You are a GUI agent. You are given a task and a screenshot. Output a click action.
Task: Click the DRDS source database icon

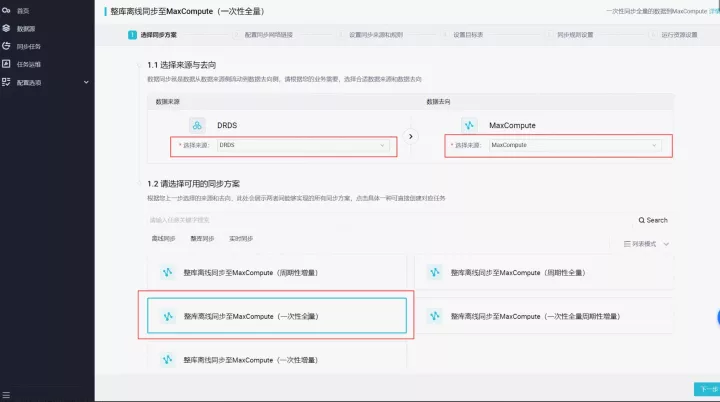[197, 125]
